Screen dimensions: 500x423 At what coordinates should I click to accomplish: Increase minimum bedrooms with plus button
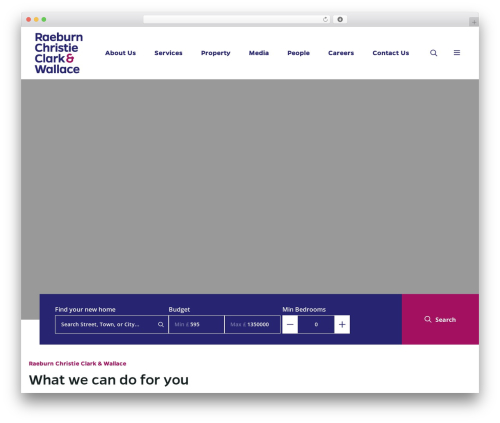(x=342, y=324)
